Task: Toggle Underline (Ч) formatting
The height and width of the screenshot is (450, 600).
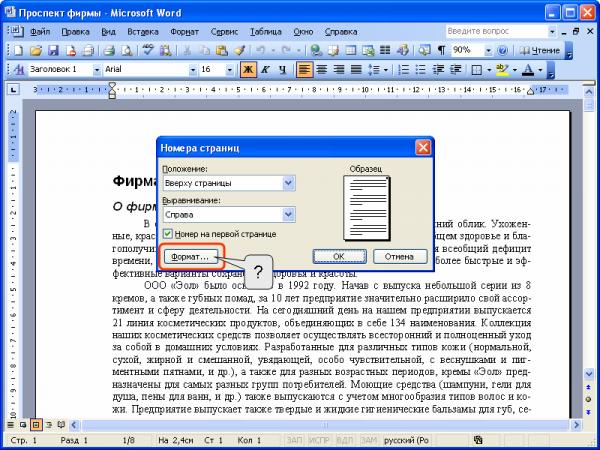Action: 282,70
